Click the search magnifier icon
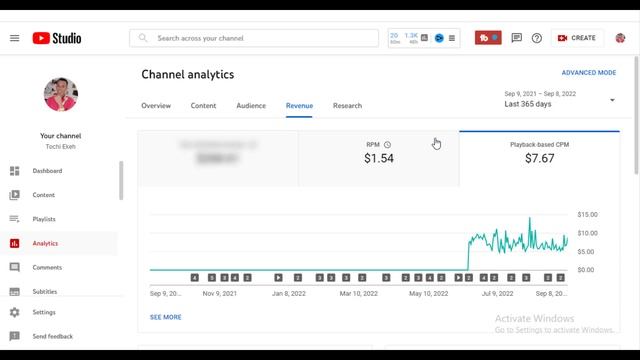 click(142, 38)
